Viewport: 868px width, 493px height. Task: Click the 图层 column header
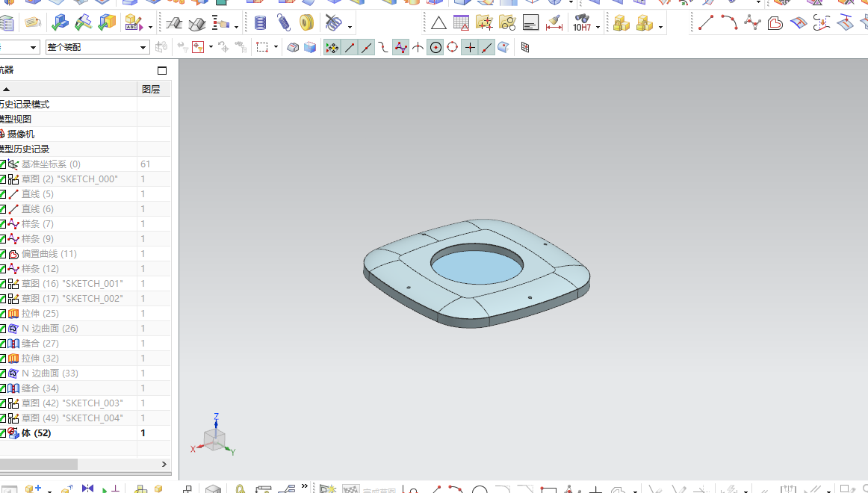pyautogui.click(x=151, y=89)
